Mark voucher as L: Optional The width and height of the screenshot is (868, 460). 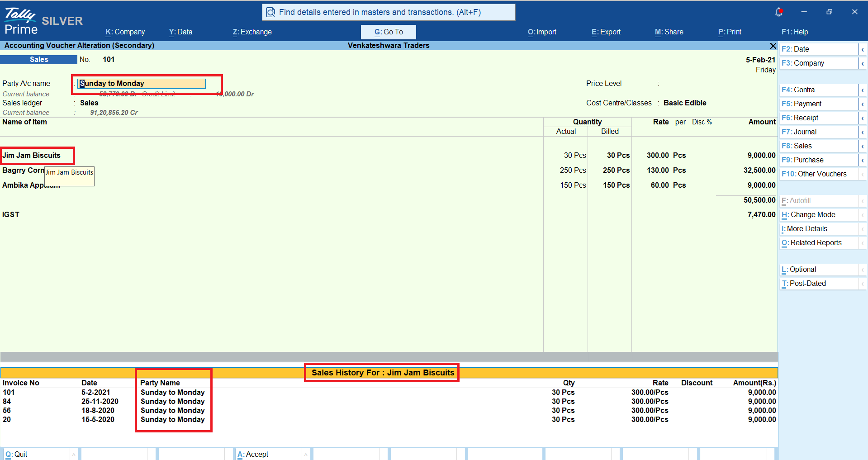click(x=819, y=270)
